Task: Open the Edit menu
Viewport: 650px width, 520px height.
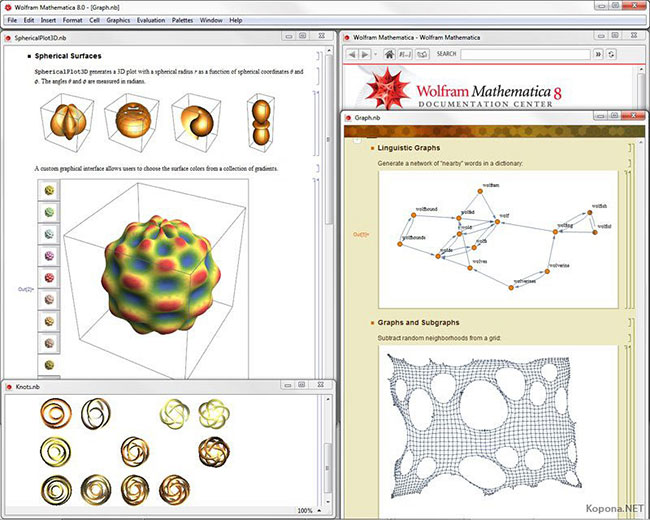Action: coord(29,20)
